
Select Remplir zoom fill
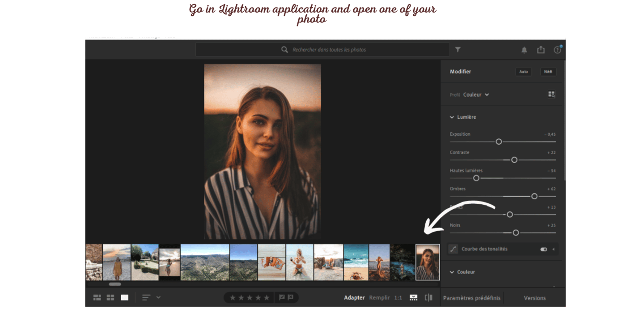coord(379,297)
